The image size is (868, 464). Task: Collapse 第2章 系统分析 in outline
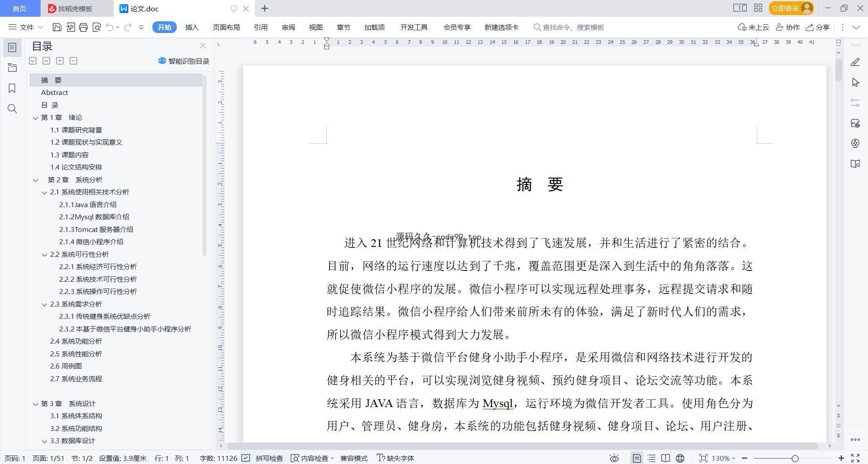tap(35, 180)
